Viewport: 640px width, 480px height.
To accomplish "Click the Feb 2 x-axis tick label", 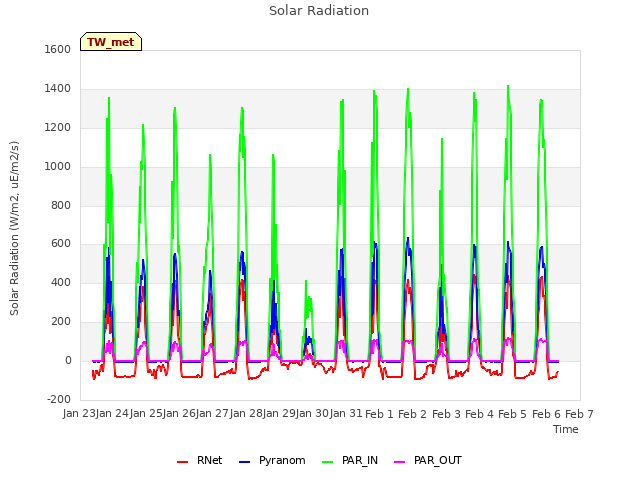I will (413, 414).
